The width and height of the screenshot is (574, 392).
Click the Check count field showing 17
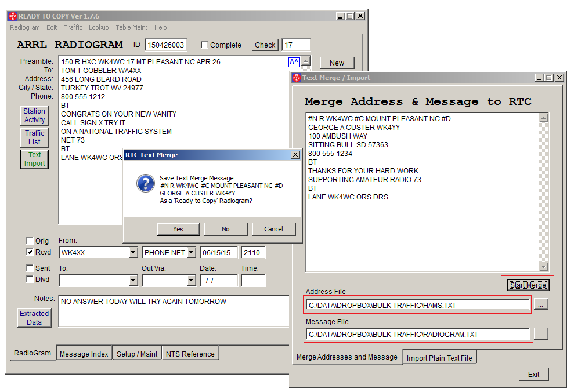[x=296, y=45]
